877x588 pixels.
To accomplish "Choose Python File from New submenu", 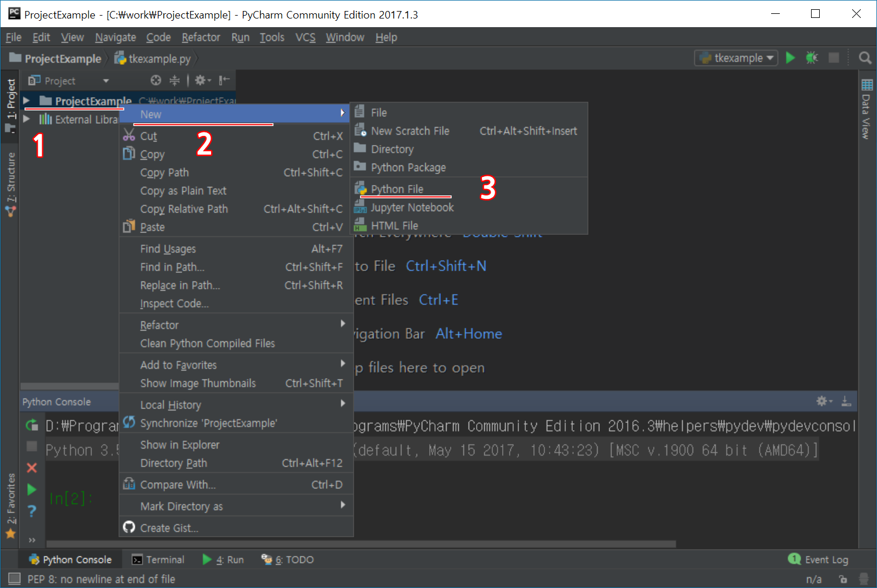I will click(x=397, y=189).
